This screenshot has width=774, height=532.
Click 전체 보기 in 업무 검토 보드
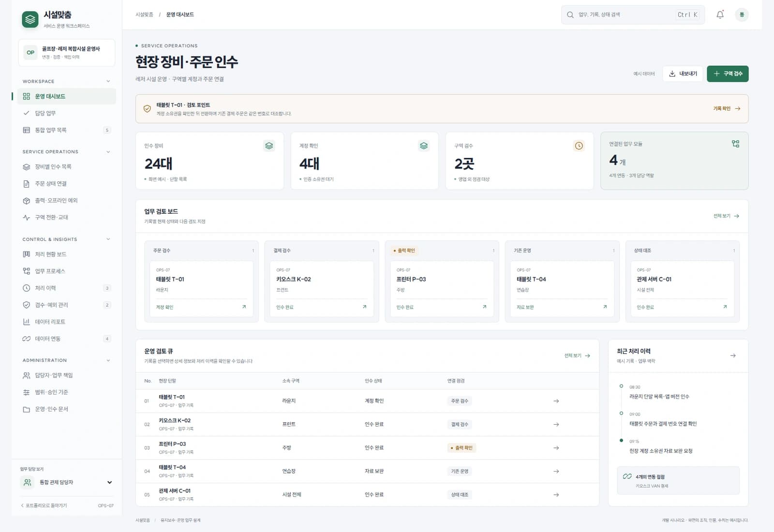click(x=726, y=216)
